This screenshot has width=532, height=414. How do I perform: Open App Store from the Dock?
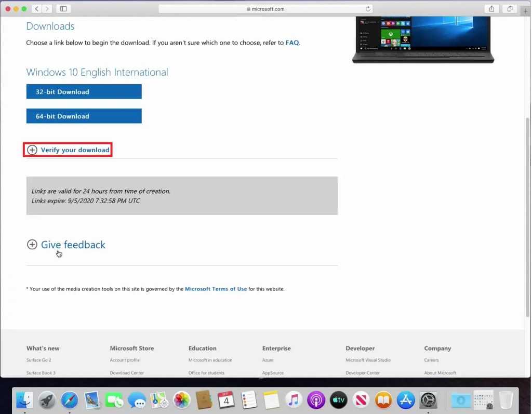406,399
